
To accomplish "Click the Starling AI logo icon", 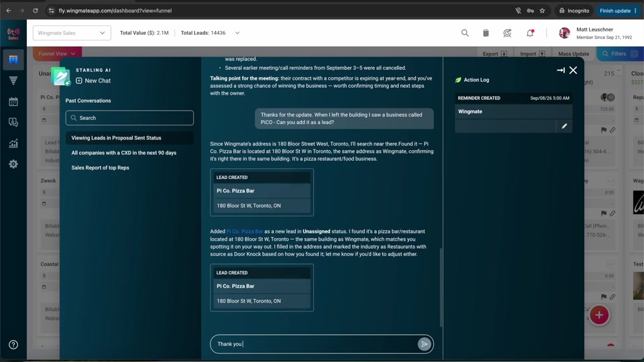I will 61,76.
